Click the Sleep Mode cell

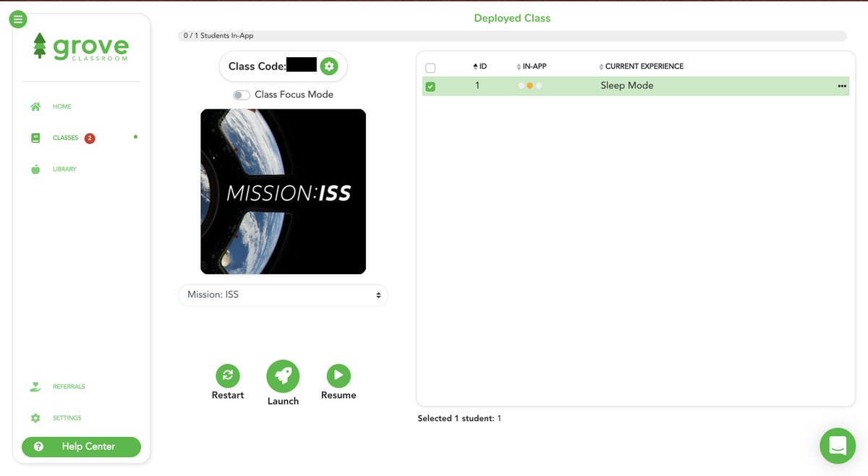click(626, 85)
